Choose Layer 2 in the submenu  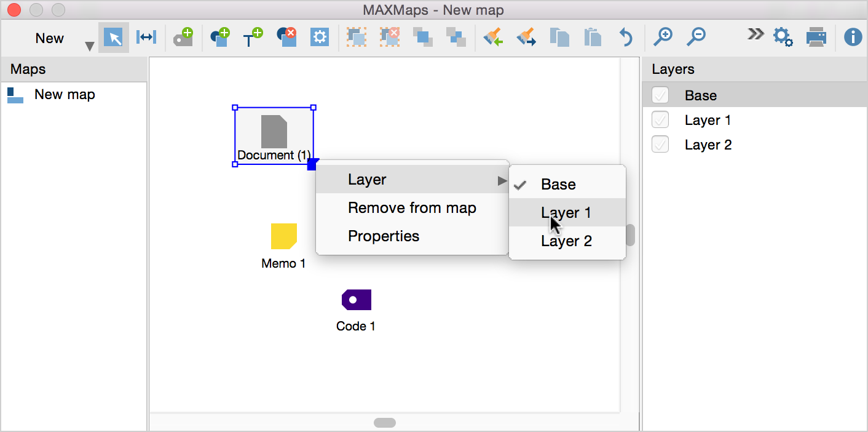[x=567, y=241]
